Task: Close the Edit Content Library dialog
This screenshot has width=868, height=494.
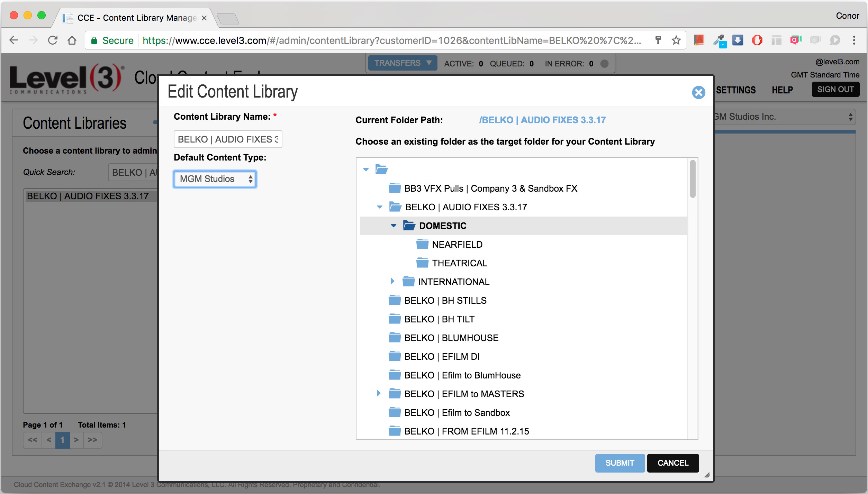Action: (698, 92)
